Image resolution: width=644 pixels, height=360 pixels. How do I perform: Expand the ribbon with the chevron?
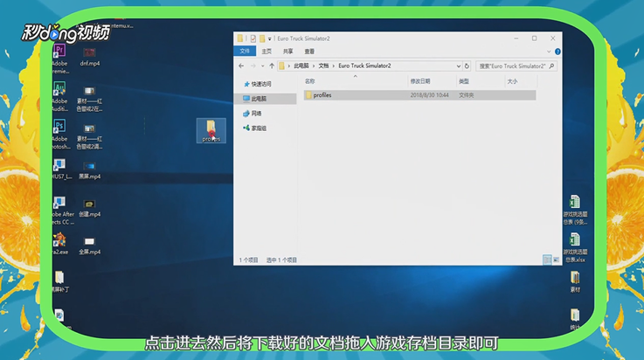tap(549, 52)
